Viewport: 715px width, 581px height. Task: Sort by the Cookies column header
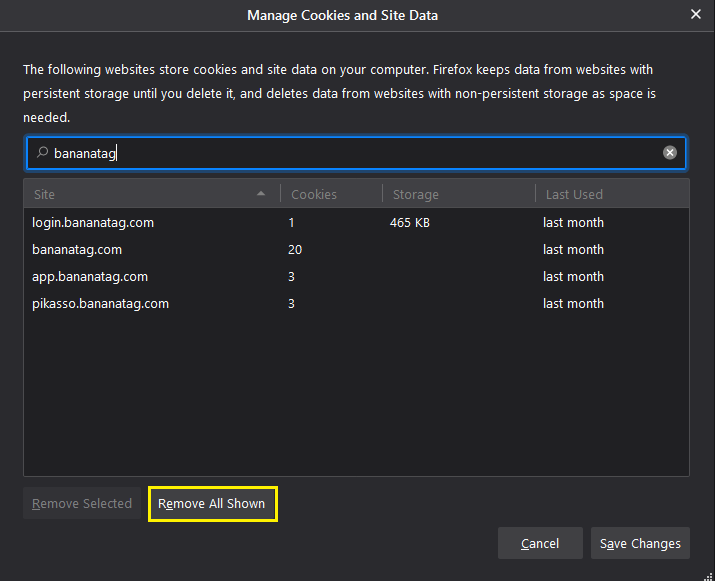tap(332, 194)
